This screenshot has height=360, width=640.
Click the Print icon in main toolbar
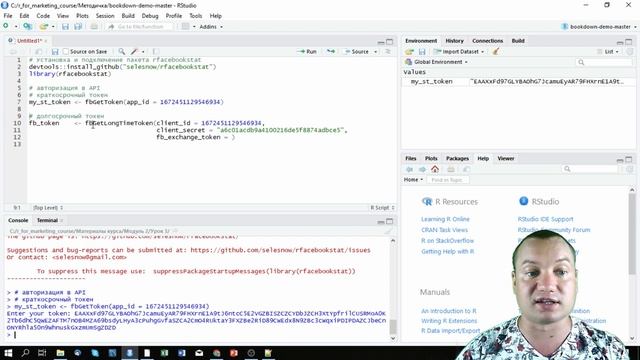tap(94, 27)
